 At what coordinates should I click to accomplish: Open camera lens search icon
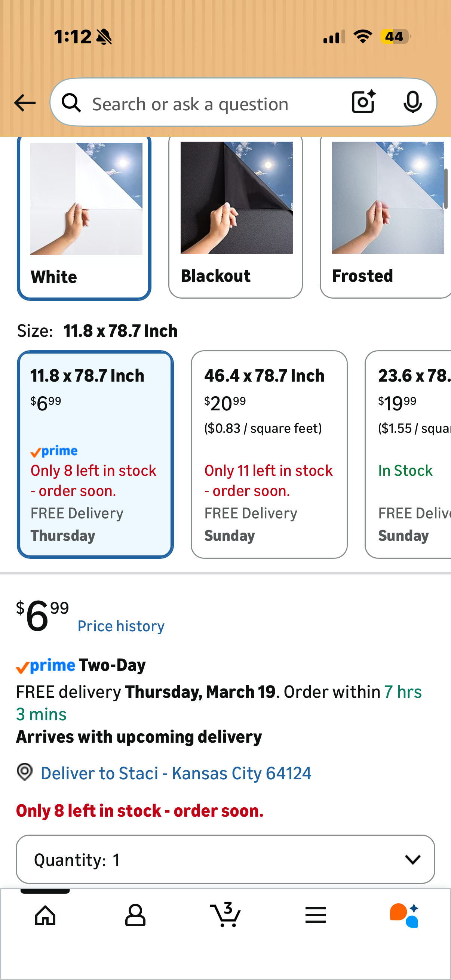[x=363, y=102]
